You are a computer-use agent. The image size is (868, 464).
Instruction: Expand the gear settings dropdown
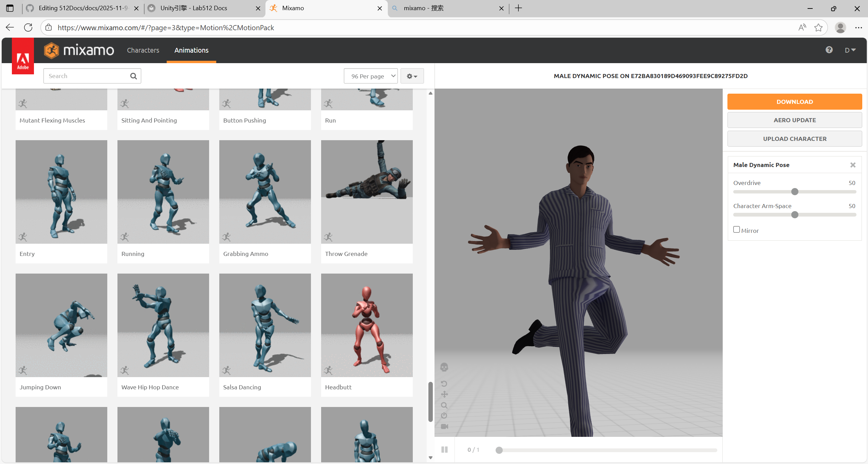pyautogui.click(x=412, y=76)
